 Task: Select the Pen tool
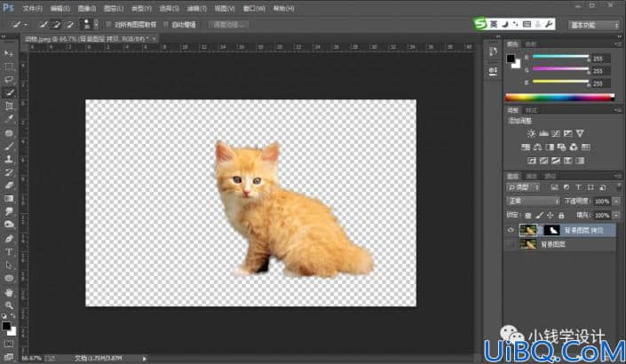tap(9, 239)
